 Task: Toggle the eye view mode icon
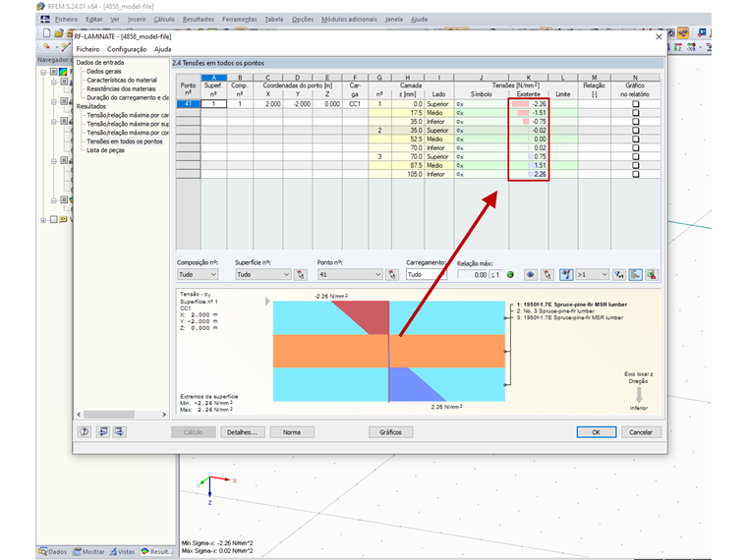pyautogui.click(x=530, y=275)
